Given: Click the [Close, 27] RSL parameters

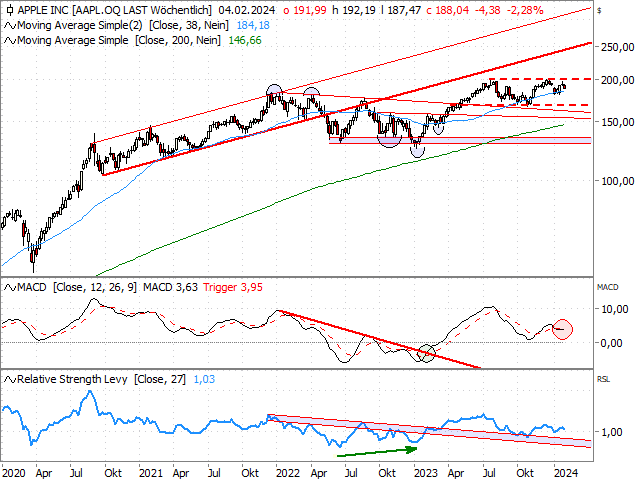Looking at the screenshot, I should [160, 379].
